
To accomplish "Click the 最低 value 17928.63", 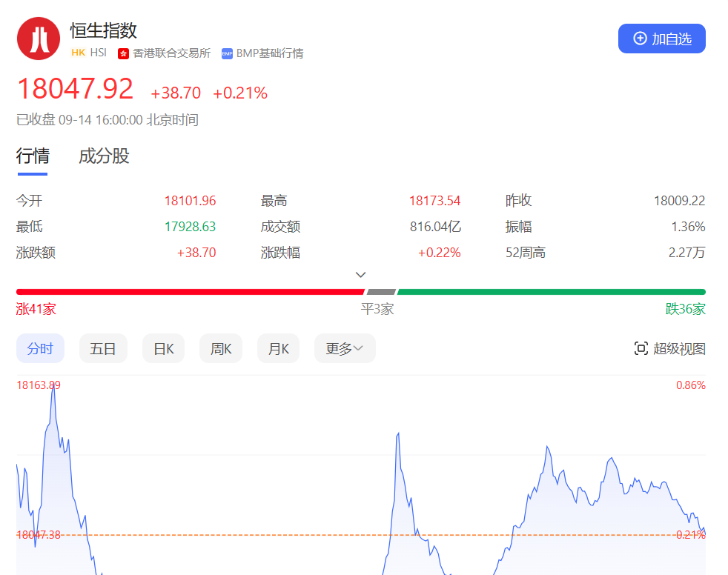I will [191, 227].
